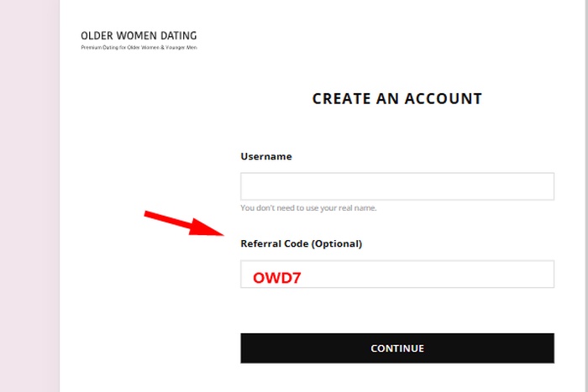Image resolution: width=588 pixels, height=392 pixels.
Task: Click the real name hint text
Action: click(x=308, y=207)
